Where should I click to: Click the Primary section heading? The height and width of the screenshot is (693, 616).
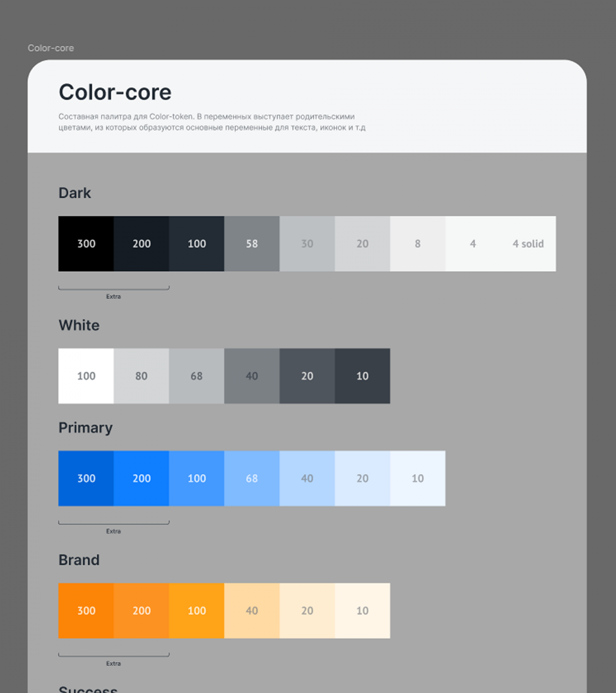point(85,428)
